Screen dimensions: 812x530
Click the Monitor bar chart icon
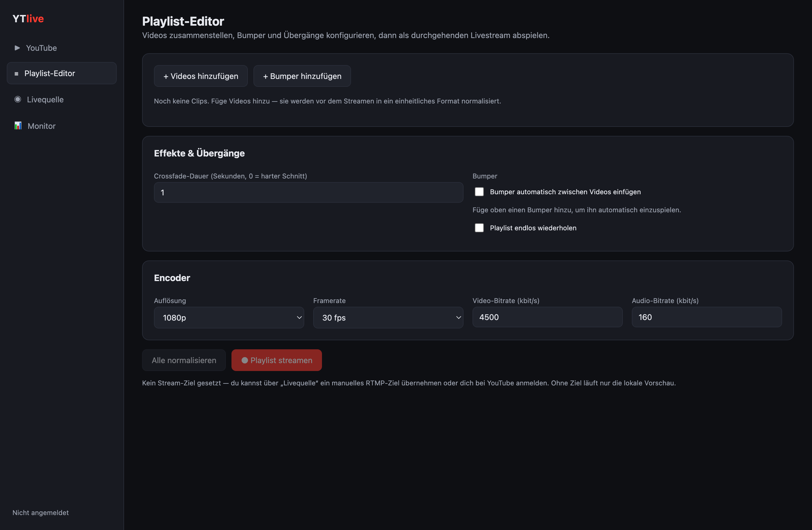coord(18,125)
